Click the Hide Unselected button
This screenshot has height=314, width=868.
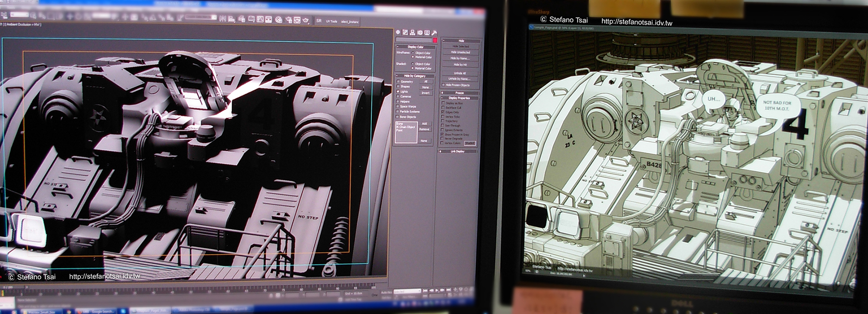click(x=461, y=52)
